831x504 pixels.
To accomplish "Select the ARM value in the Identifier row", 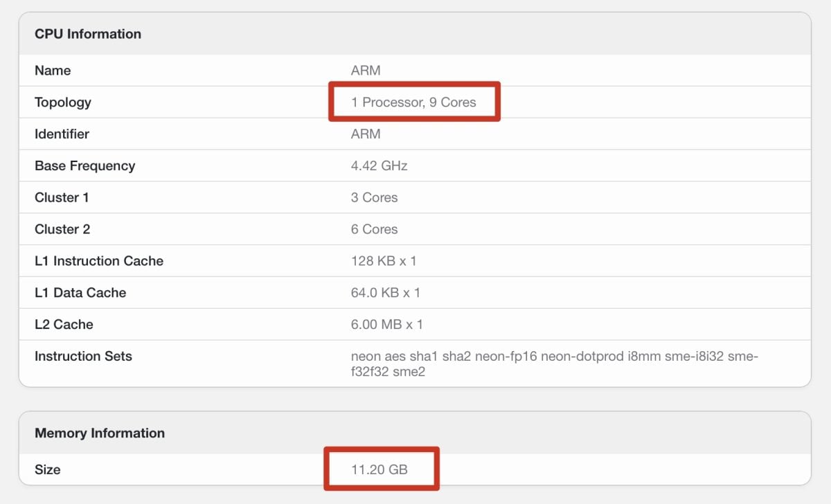I will click(x=366, y=134).
